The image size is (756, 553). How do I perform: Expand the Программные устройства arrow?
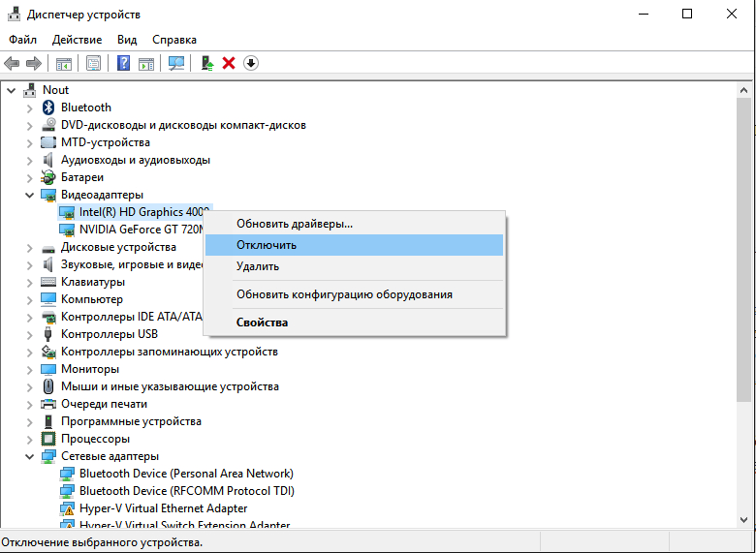[x=29, y=422]
